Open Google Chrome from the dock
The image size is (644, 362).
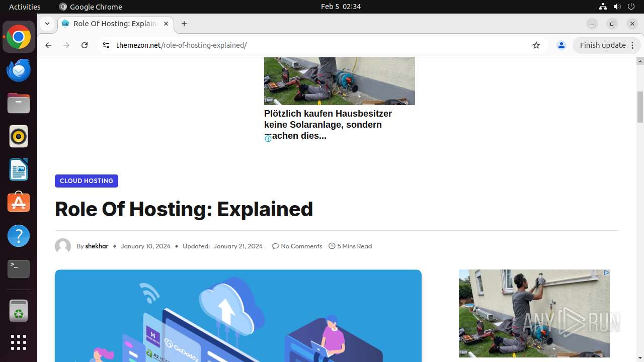point(19,37)
